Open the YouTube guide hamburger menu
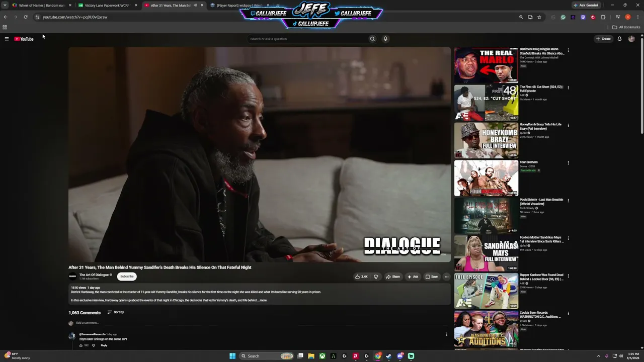The image size is (644, 362). (7, 39)
